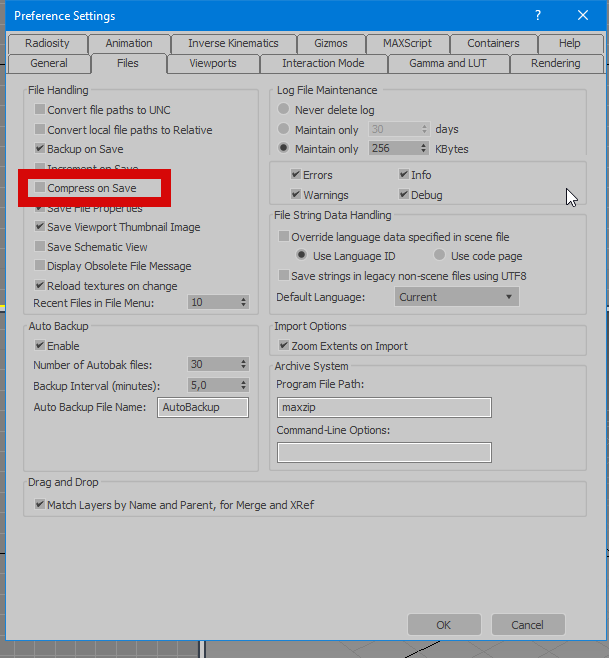Toggle the Warnings log checkbox

296,194
